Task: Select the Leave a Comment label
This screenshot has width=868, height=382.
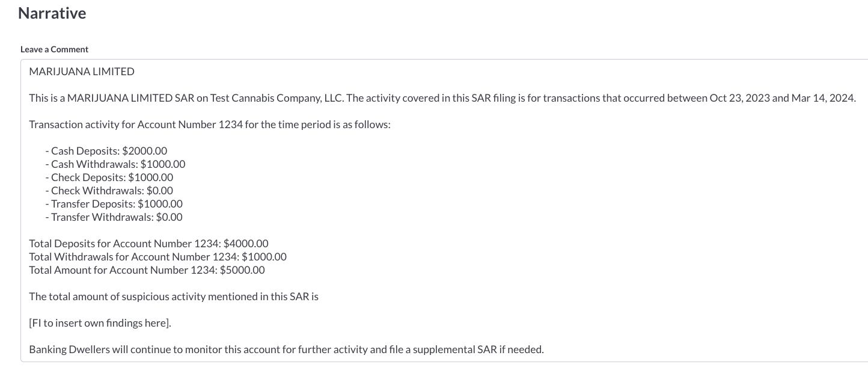Action: (x=54, y=49)
